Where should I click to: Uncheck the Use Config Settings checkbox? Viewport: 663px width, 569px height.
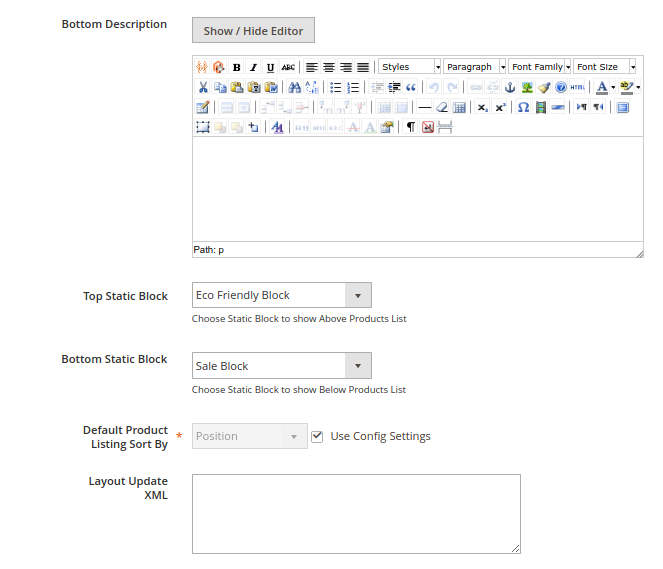point(317,436)
